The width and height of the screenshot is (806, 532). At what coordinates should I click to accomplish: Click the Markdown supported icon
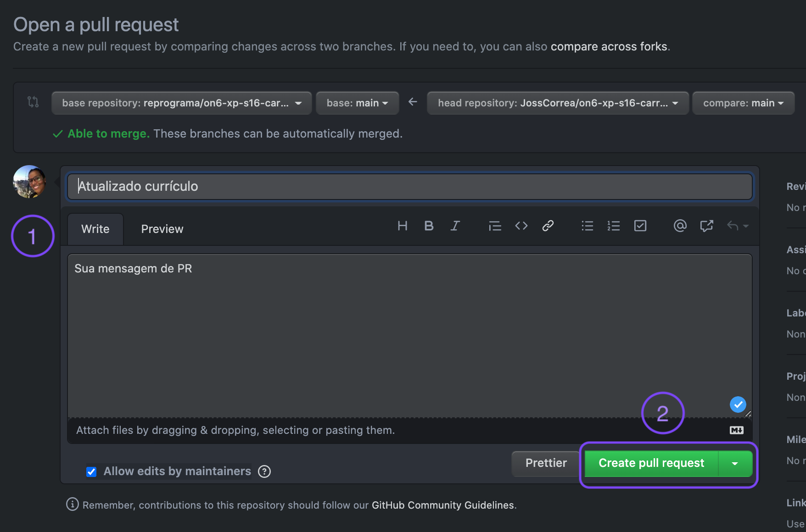point(737,430)
